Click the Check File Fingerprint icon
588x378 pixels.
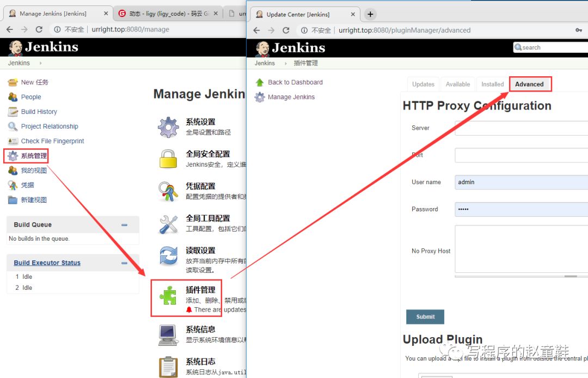tap(13, 141)
